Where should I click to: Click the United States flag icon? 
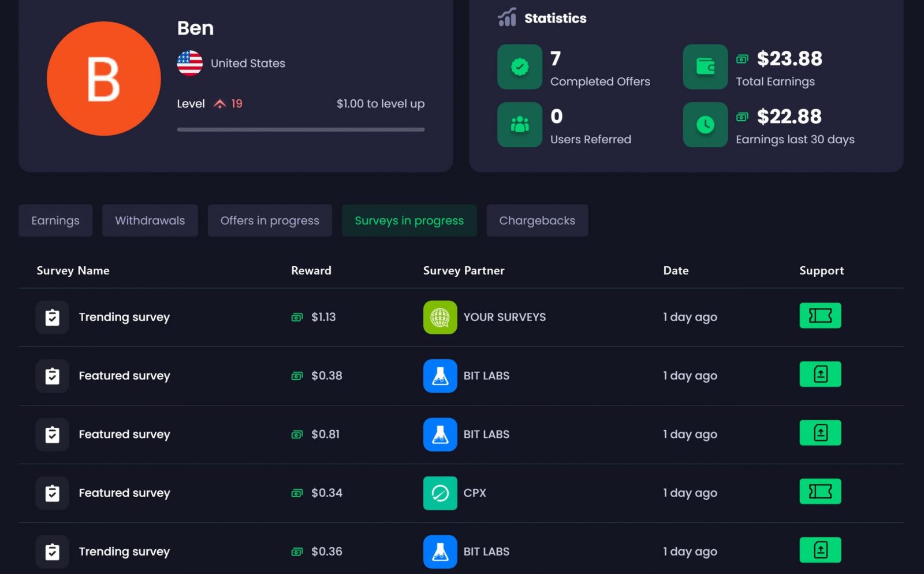click(x=189, y=63)
